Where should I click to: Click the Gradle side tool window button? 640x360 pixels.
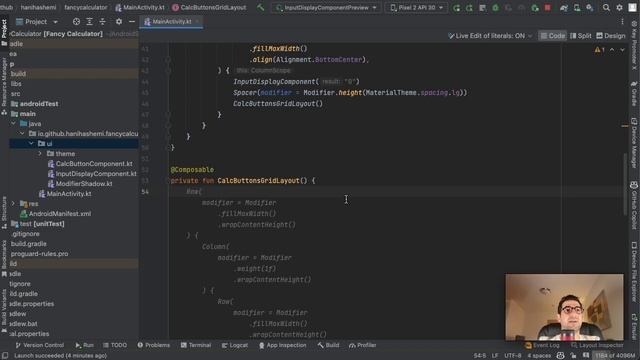coord(633,93)
